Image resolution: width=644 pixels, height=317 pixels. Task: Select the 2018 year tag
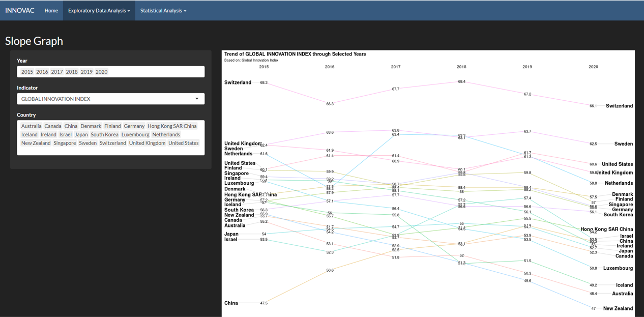pos(72,72)
